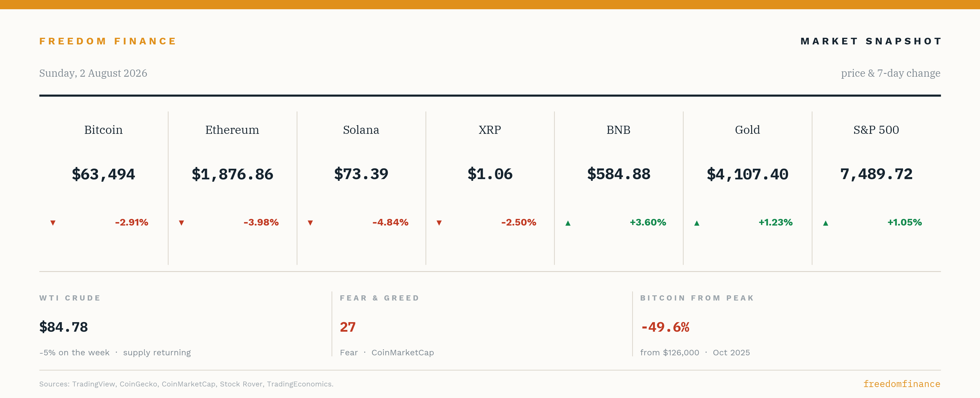Click the green up triangle under S&P 500
The width and height of the screenshot is (980, 398).
[826, 223]
